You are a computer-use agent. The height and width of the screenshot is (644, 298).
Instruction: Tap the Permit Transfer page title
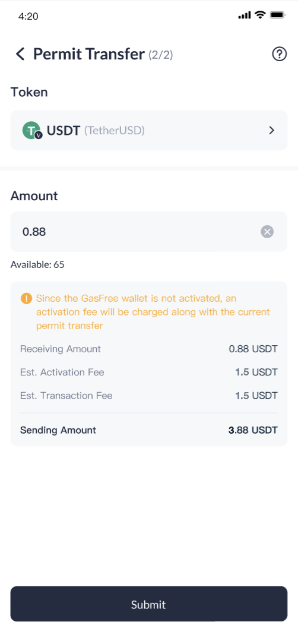point(88,54)
